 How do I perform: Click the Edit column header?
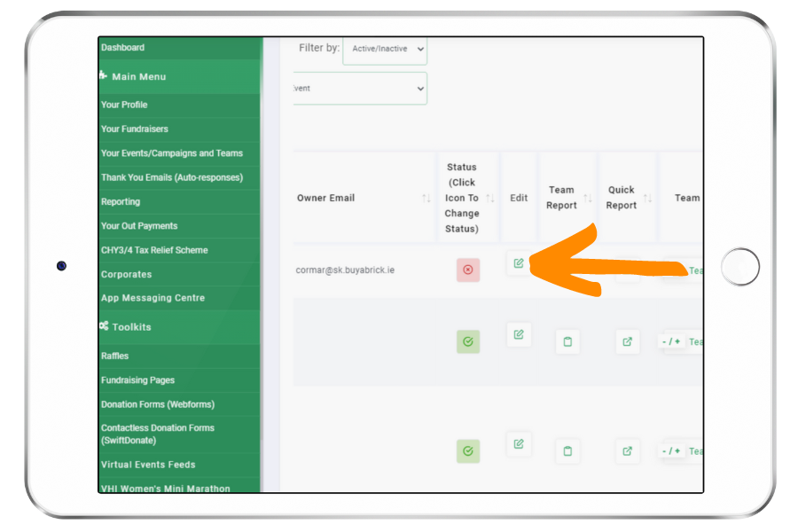coord(519,198)
